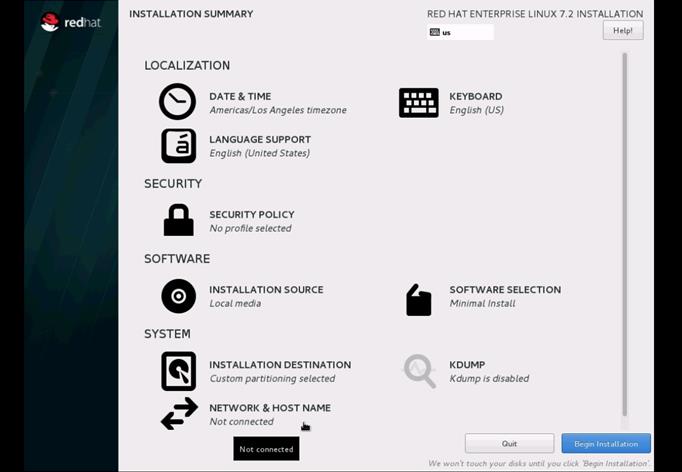Click 'English (United States)' language text
The height and width of the screenshot is (472, 682).
pos(260,153)
